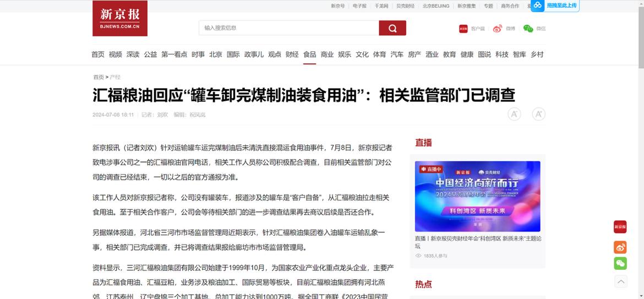Click the Baidu cloud upload icon
Image resolution: width=644 pixels, height=299 pixels.
click(x=538, y=6)
